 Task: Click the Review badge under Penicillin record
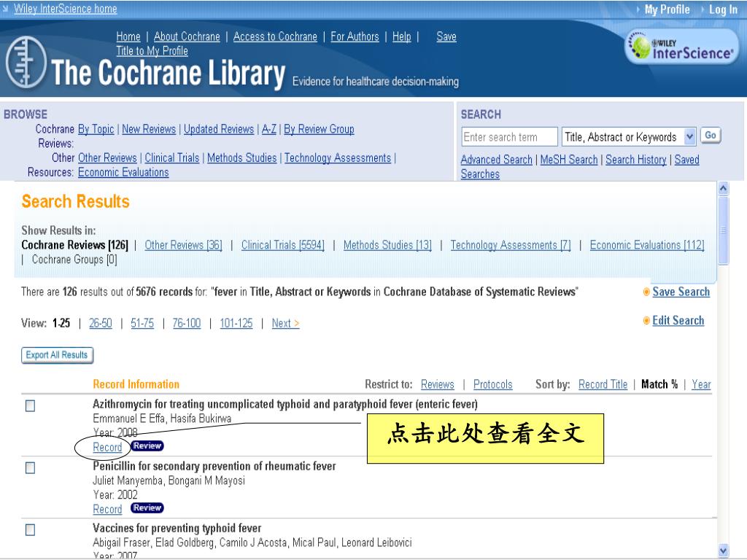147,507
